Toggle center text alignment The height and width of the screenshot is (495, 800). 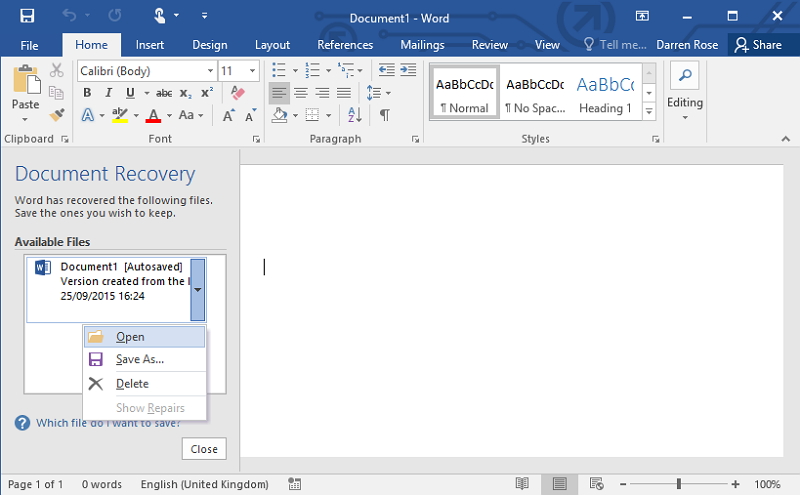301,93
